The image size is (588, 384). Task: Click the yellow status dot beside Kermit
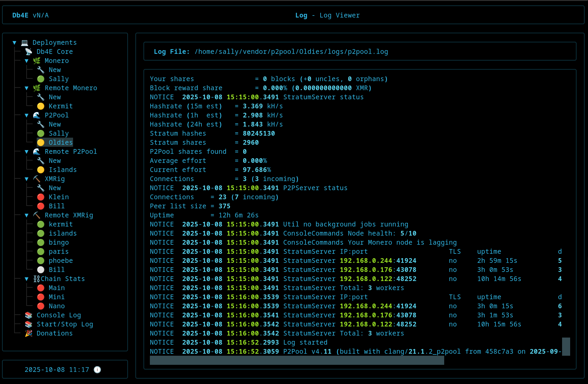41,106
